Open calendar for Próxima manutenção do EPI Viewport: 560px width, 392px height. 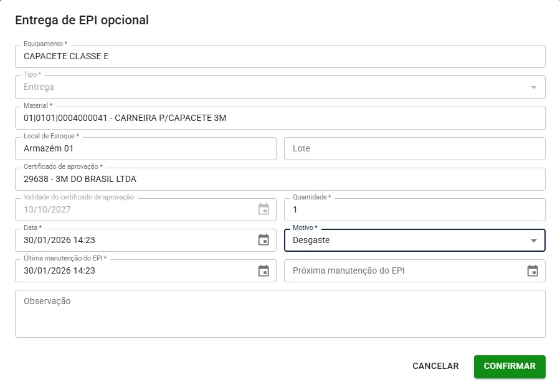[x=533, y=270]
